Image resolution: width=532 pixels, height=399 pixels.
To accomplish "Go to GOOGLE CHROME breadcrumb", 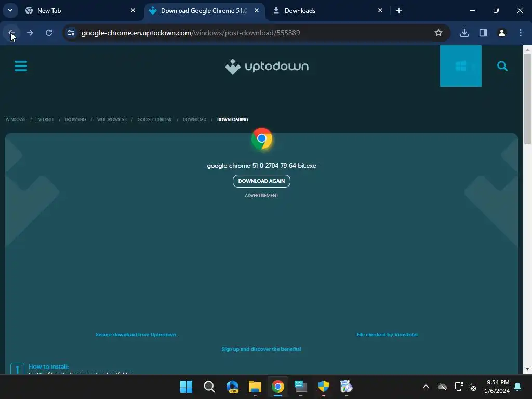I will [155, 119].
